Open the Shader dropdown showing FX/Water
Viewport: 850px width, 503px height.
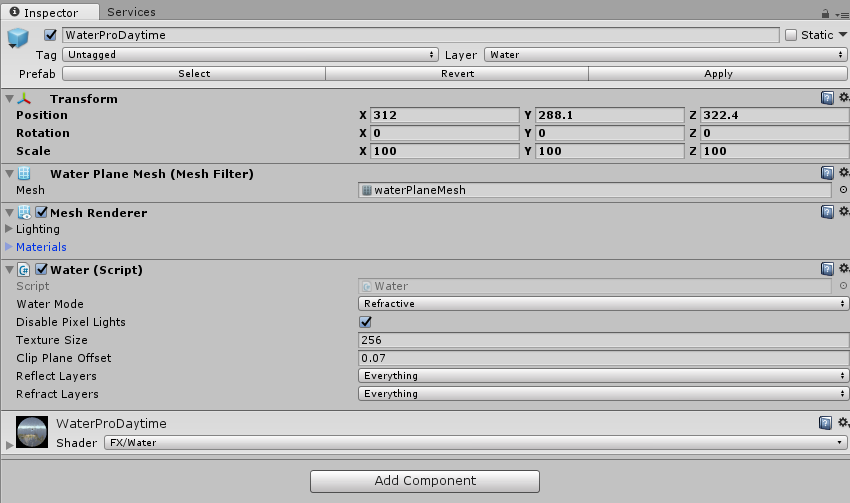click(x=475, y=443)
